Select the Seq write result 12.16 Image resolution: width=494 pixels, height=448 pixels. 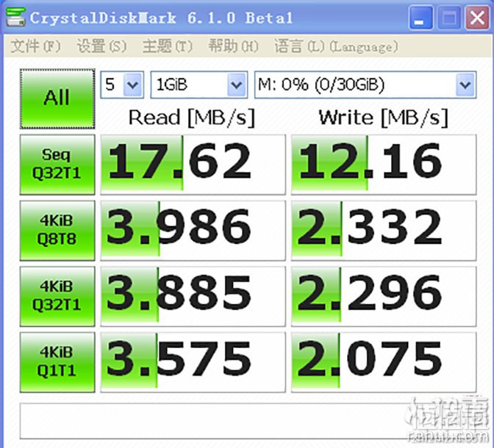384,165
